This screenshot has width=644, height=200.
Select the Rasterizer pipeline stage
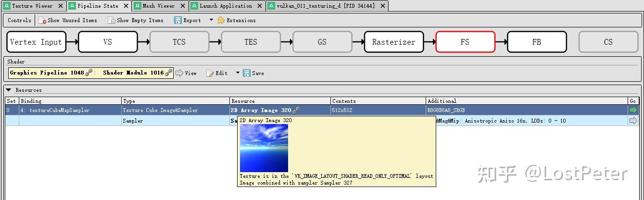coord(394,42)
